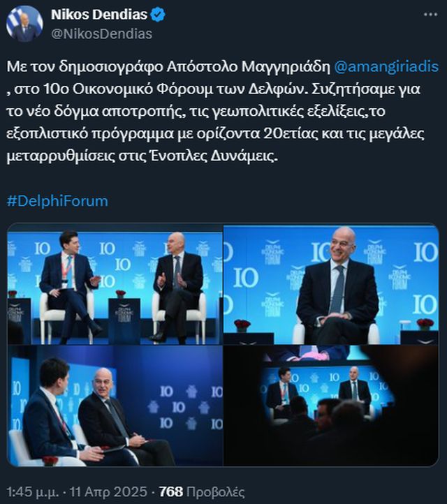Open side-view photo of the two speakers
Viewport: 447px width, 504px height.
pos(115,406)
